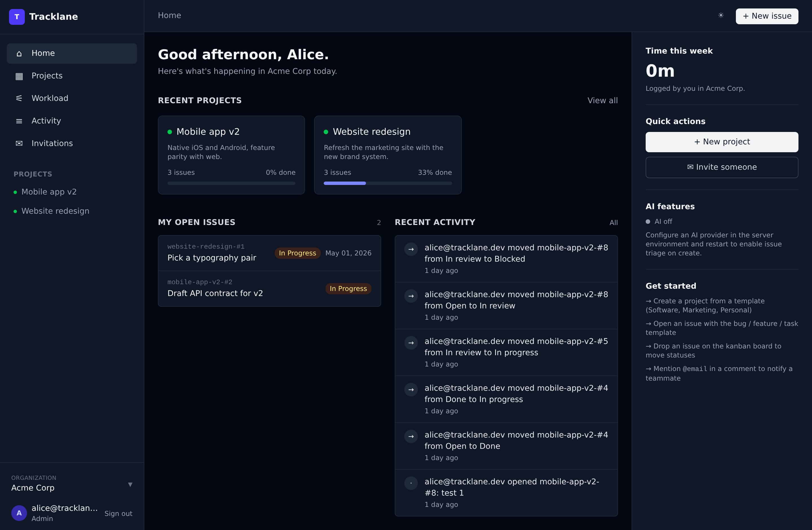The width and height of the screenshot is (812, 530).
Task: Click arrow icon for In review to In progress
Action: point(411,343)
